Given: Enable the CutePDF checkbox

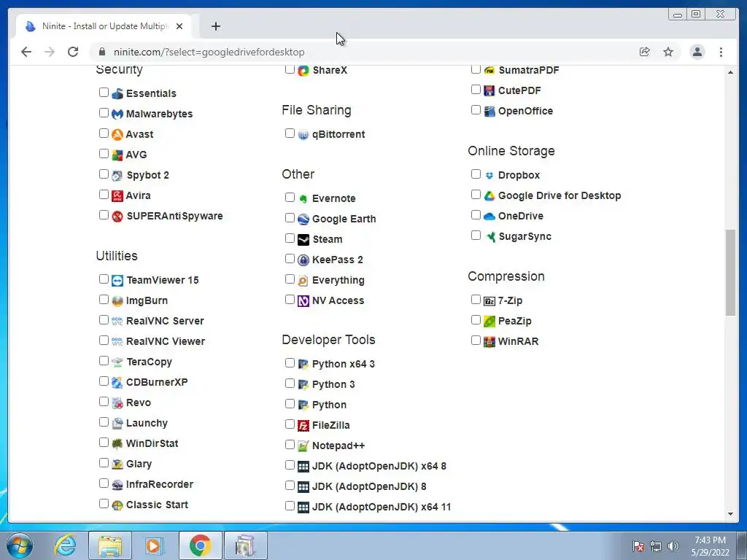Looking at the screenshot, I should point(476,90).
